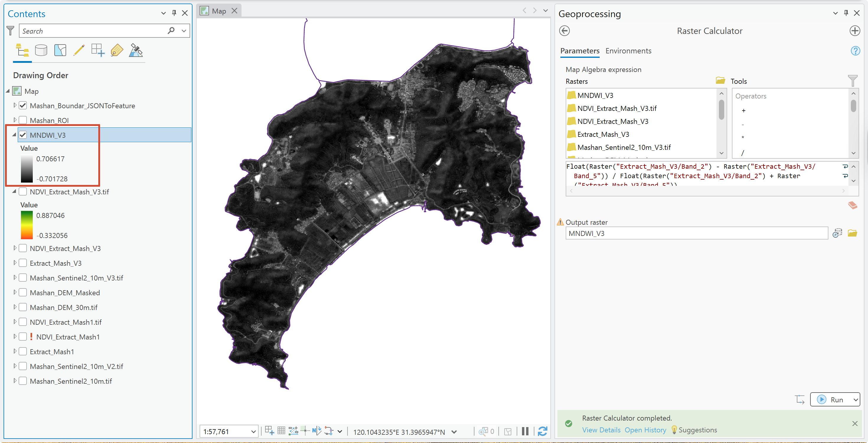Switch to the Parameters tab
Screen dimensions: 868x443
(580, 51)
